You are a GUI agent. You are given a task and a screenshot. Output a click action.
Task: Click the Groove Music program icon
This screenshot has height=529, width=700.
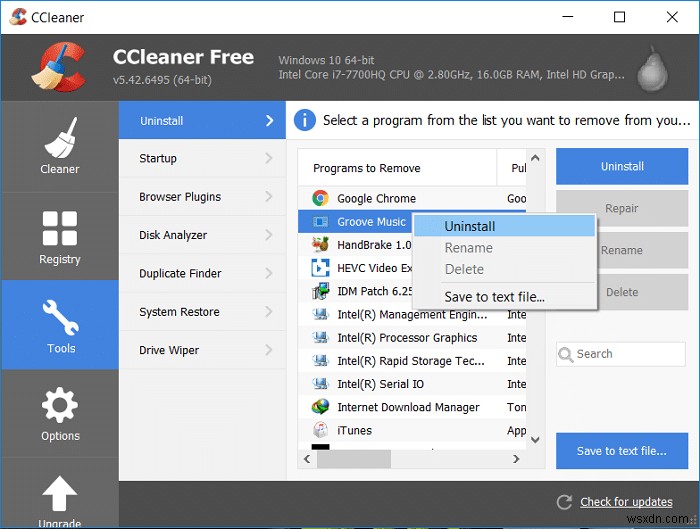[320, 221]
